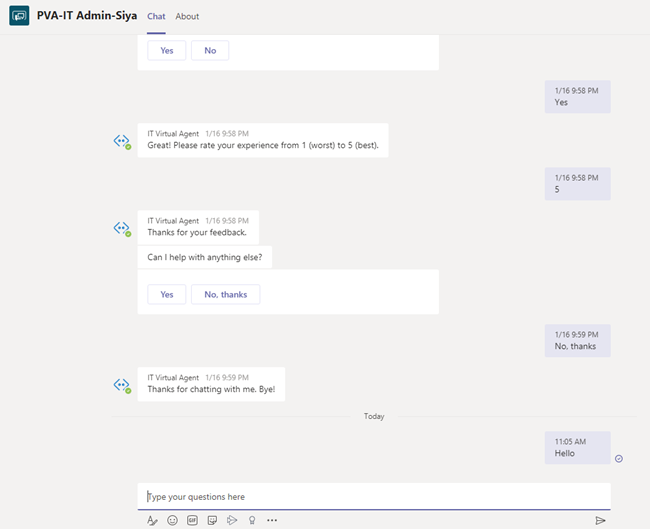Select the top No button
The image size is (650, 529).
click(x=210, y=51)
